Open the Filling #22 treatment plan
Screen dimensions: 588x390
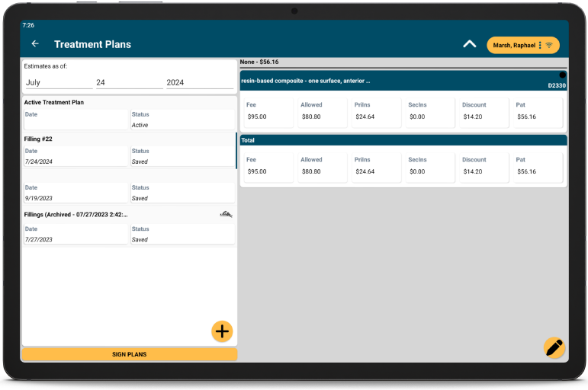[128, 151]
